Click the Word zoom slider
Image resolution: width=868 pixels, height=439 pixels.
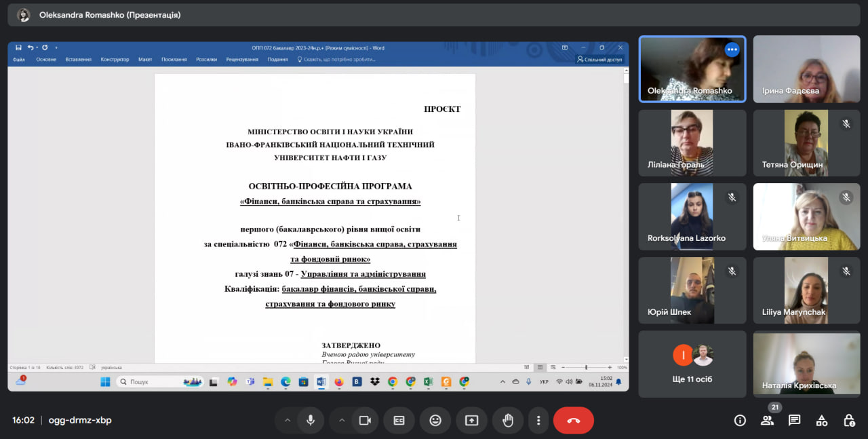(x=586, y=367)
